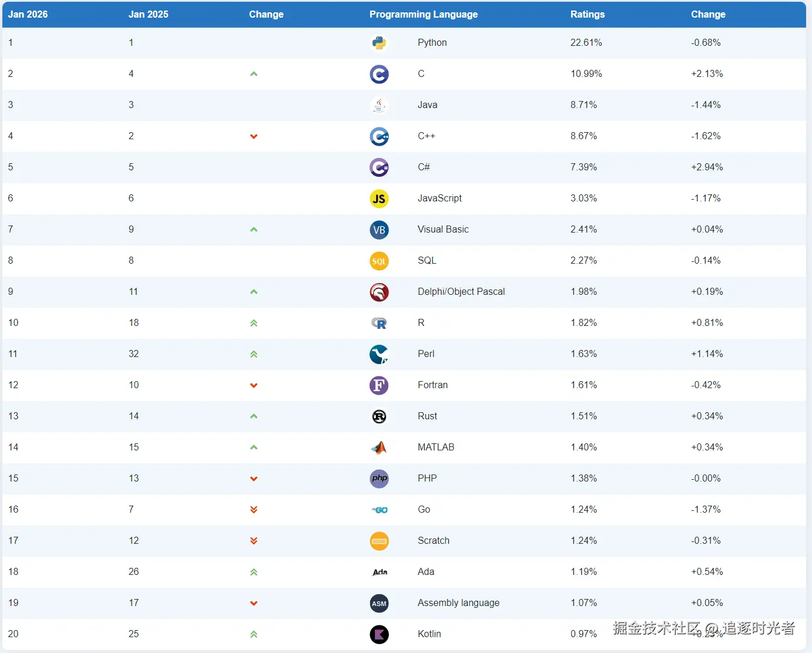Screen dimensions: 812x653
Task: Click the +1.14% change for Perl
Action: [707, 354]
